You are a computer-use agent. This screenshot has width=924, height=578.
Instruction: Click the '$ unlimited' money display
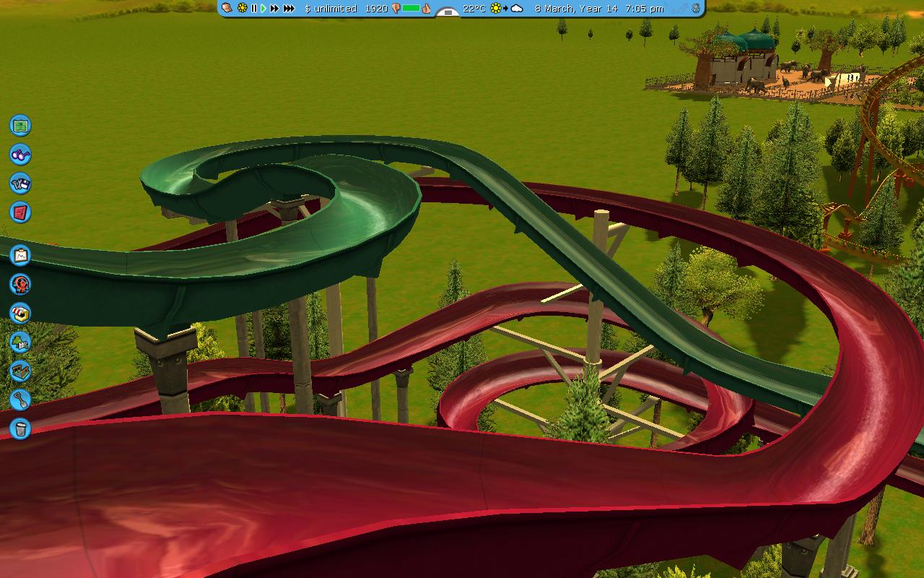pyautogui.click(x=331, y=9)
